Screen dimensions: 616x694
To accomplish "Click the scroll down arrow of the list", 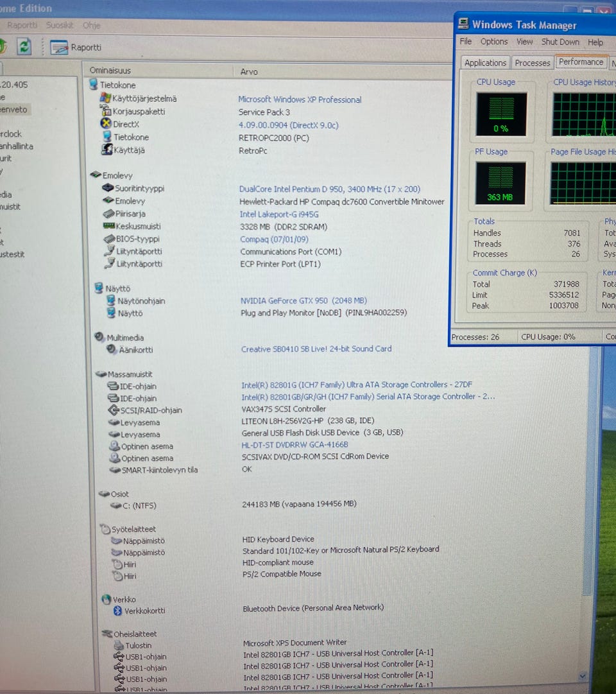I will 583,675.
